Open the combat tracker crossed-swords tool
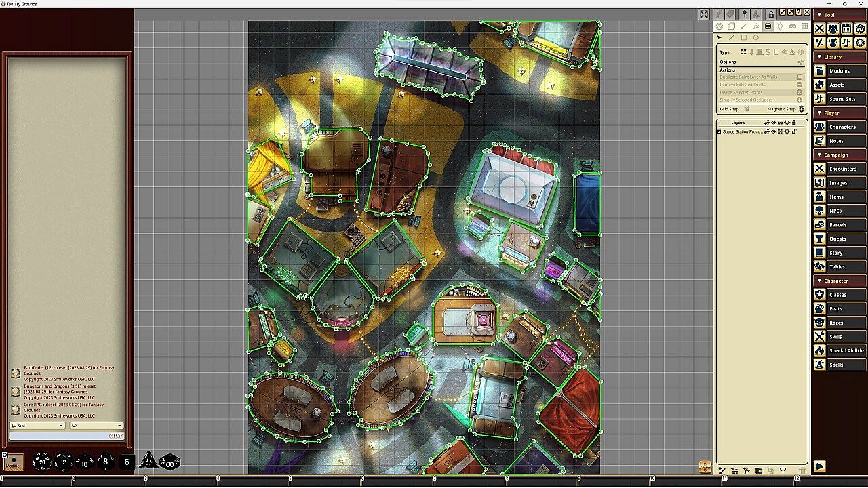868x488 pixels. 819,28
